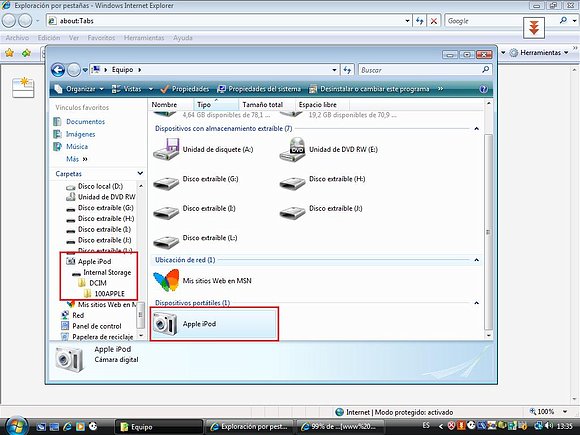Select the DVD RW drive (E:) icon
Screen dimensions: 580x435
coord(292,149)
